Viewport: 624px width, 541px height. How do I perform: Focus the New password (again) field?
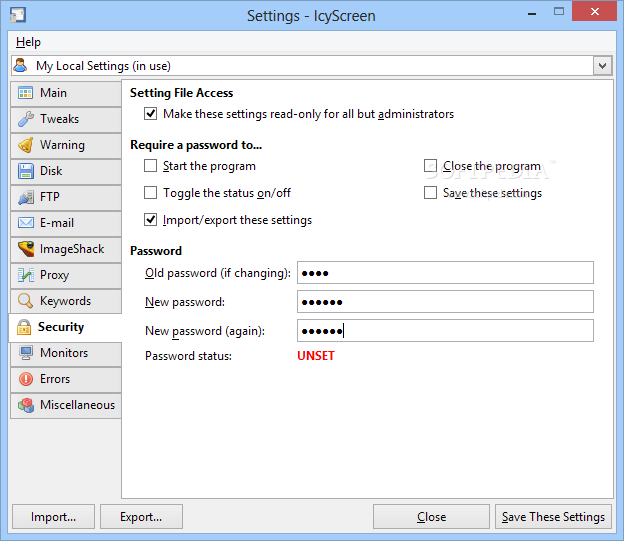click(x=445, y=330)
